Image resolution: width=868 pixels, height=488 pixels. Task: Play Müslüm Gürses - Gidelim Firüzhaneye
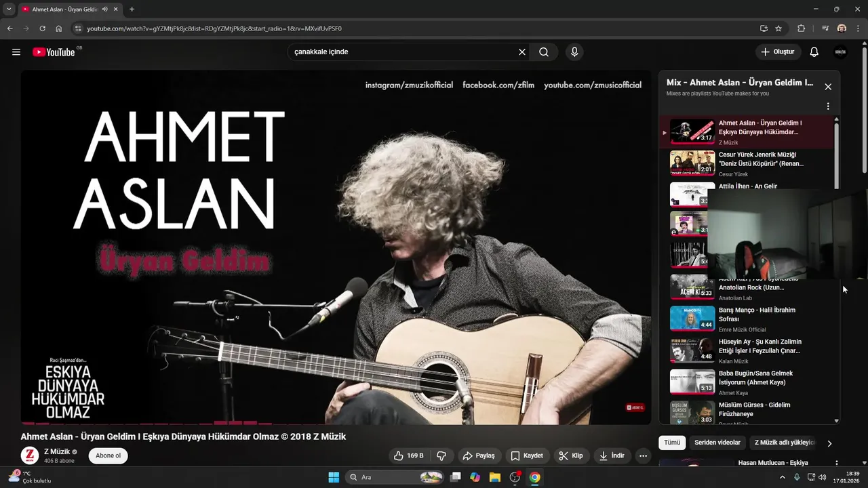[x=746, y=412]
